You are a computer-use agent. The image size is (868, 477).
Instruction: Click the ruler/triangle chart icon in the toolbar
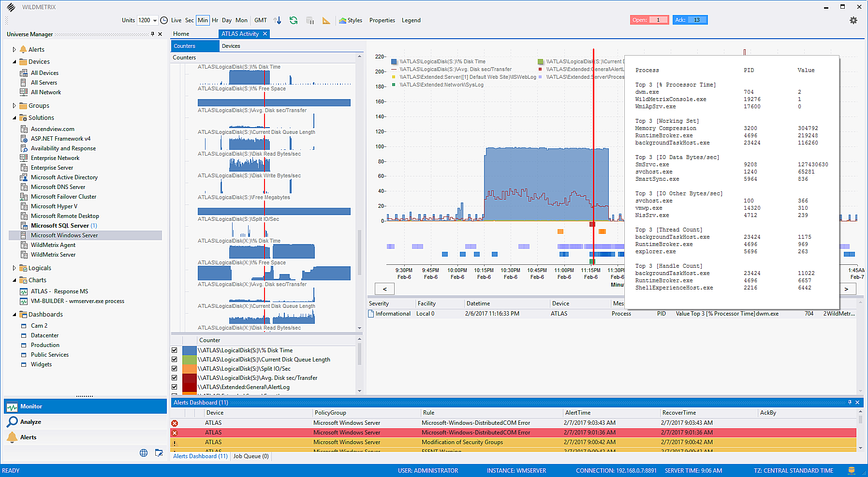[326, 20]
